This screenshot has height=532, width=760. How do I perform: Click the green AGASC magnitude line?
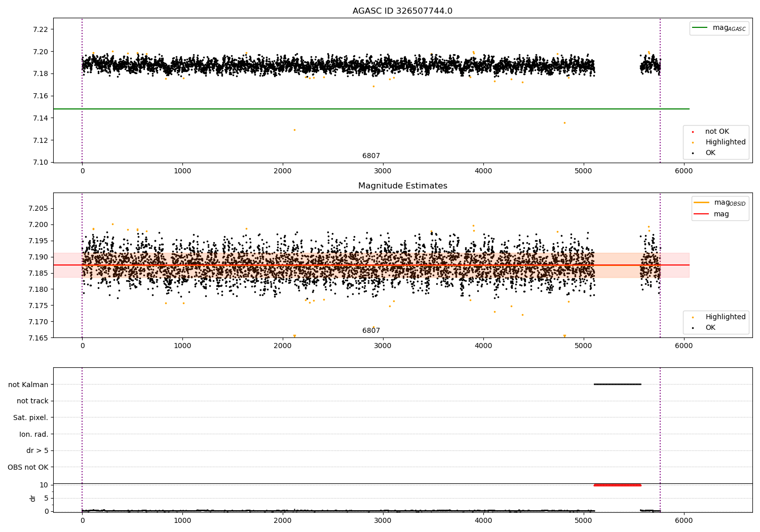(371, 109)
